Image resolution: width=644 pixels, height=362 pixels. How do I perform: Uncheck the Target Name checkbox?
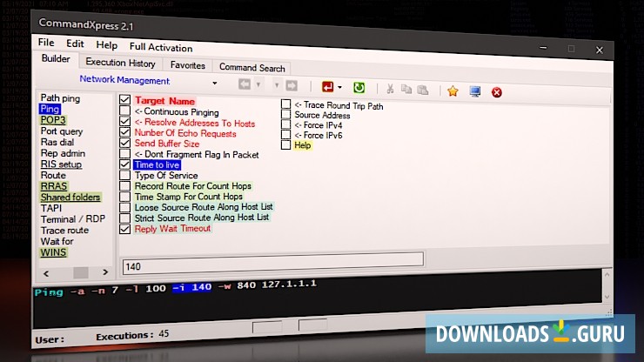(124, 99)
